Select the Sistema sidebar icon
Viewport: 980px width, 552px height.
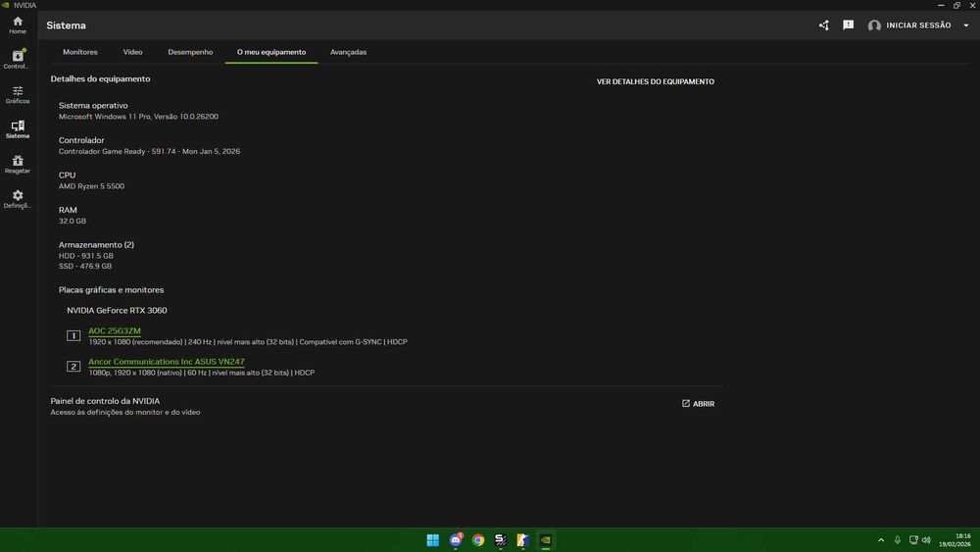(18, 129)
